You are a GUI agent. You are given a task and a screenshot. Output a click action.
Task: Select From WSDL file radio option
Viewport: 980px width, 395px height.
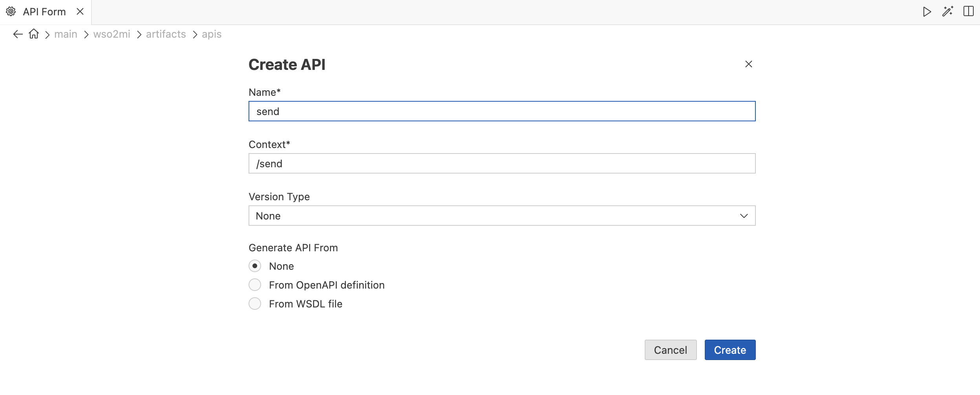(255, 304)
